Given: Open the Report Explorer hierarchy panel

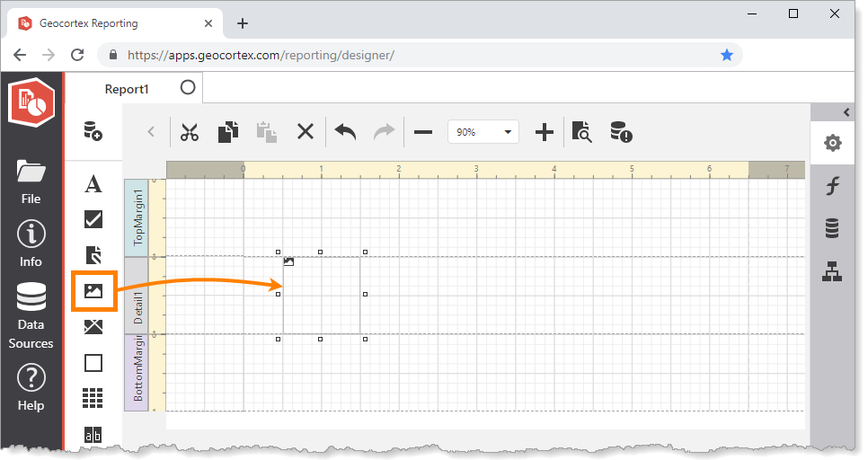Looking at the screenshot, I should click(832, 271).
